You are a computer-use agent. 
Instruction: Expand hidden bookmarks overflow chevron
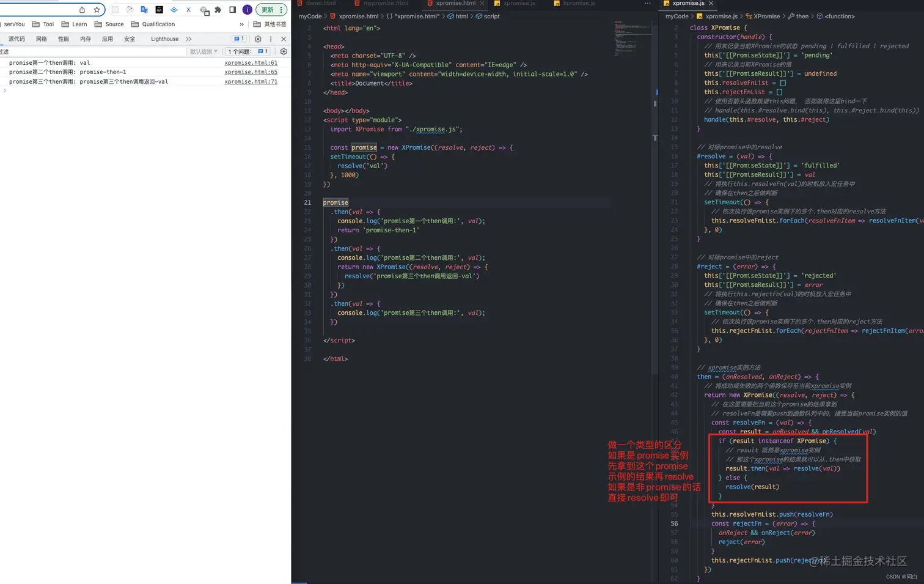[241, 24]
